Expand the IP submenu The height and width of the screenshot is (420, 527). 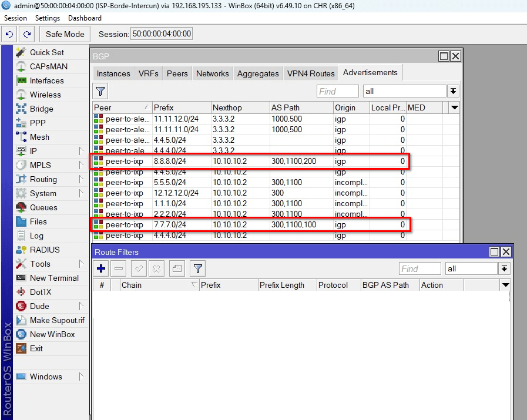click(51, 151)
